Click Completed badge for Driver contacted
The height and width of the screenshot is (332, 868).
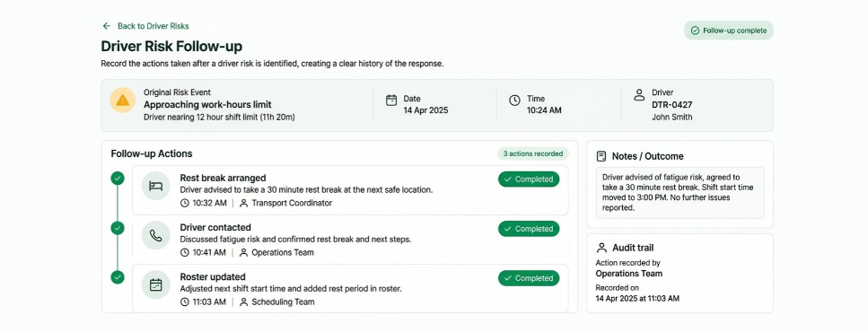click(x=529, y=229)
